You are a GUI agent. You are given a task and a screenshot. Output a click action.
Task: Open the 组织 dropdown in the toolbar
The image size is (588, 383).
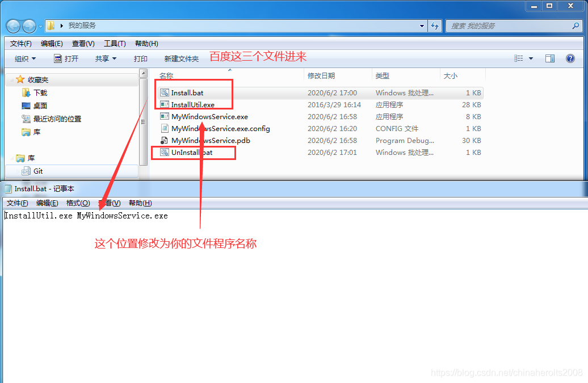pos(25,59)
